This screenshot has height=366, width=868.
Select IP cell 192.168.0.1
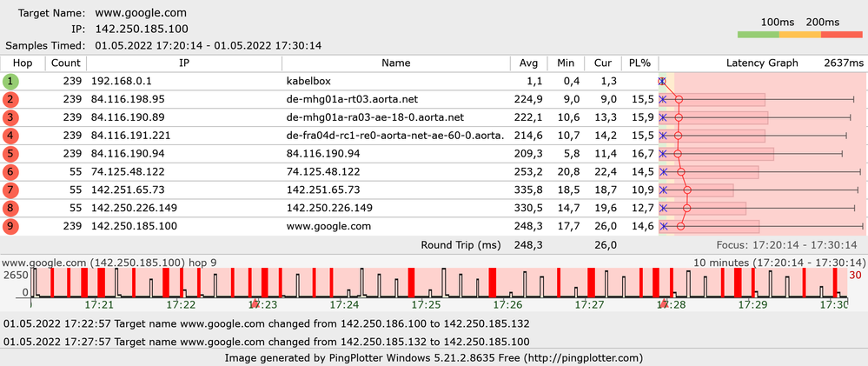point(122,82)
